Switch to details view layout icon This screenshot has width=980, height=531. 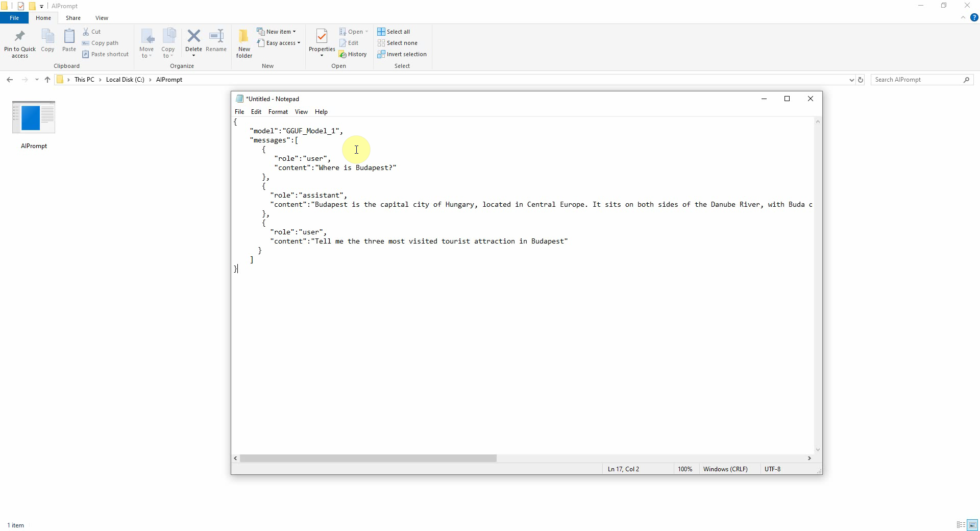(x=961, y=525)
